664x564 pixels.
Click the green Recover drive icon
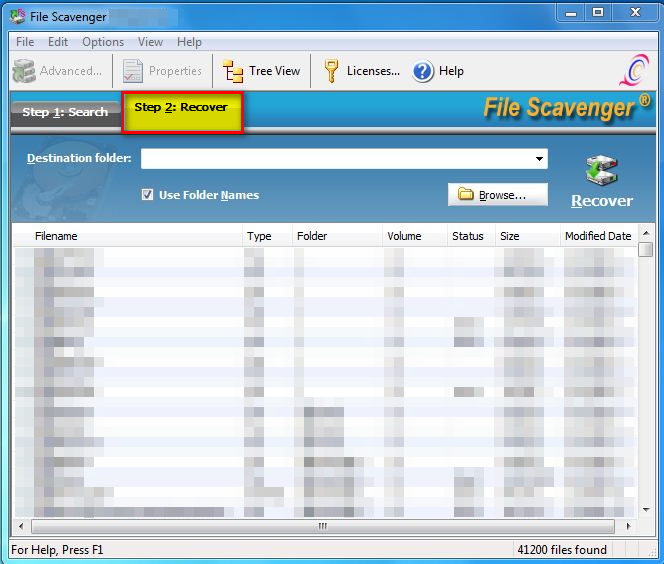click(x=602, y=171)
